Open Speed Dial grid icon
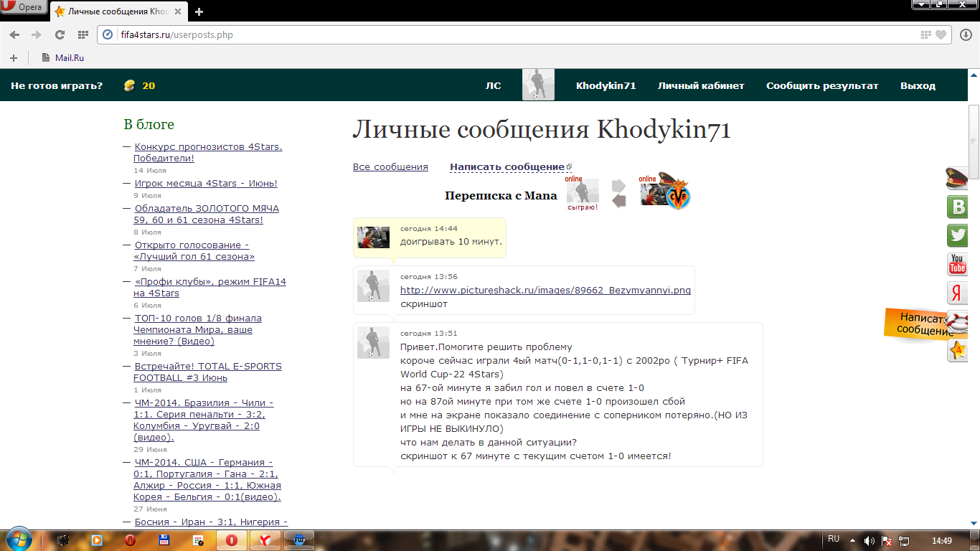Viewport: 980px width, 551px height. (x=83, y=34)
